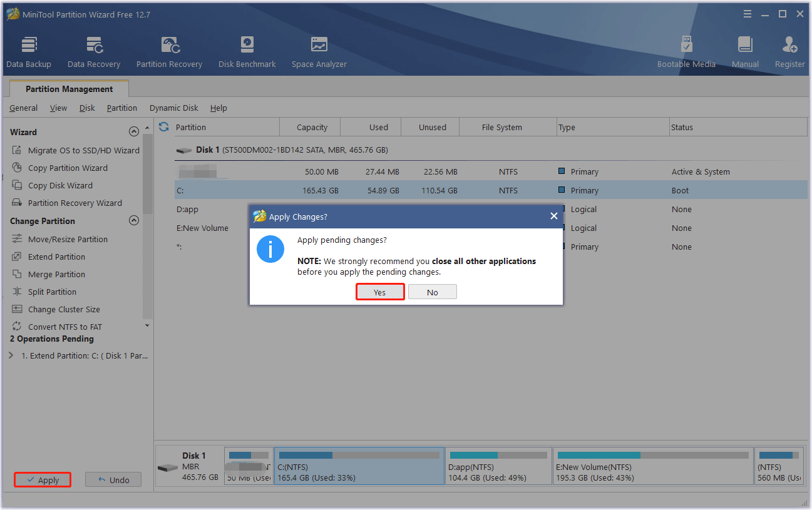Select the E: New Volume partition block
812x510 pixels.
click(652, 466)
